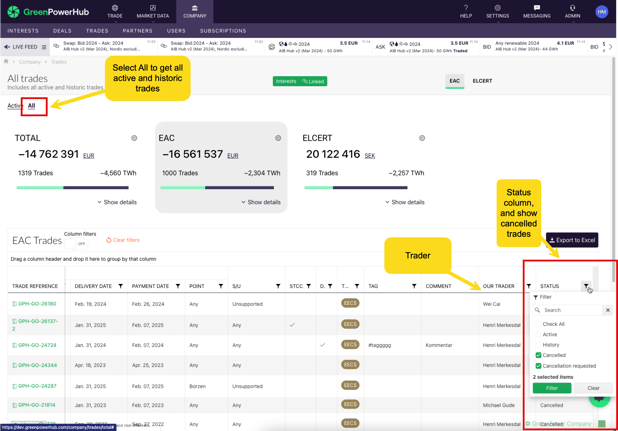
Task: Expand Show details under TOTAL
Action: click(117, 202)
